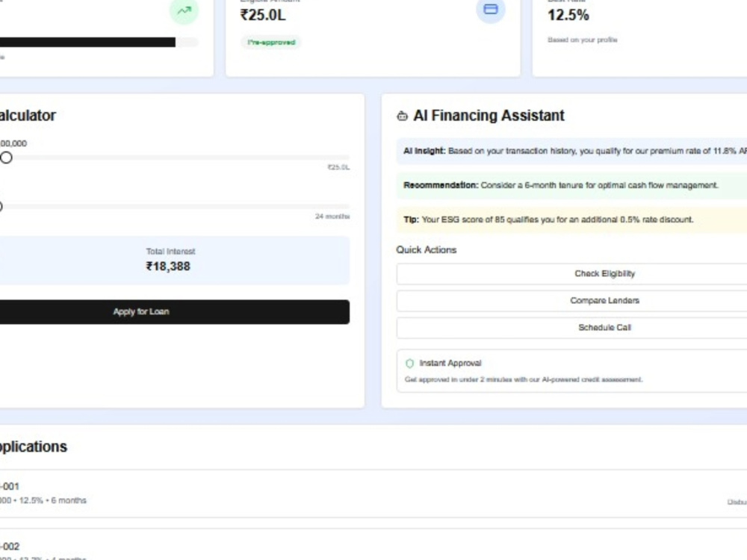Click the 'Based on your profile' text
This screenshot has height=560, width=747.
point(582,40)
